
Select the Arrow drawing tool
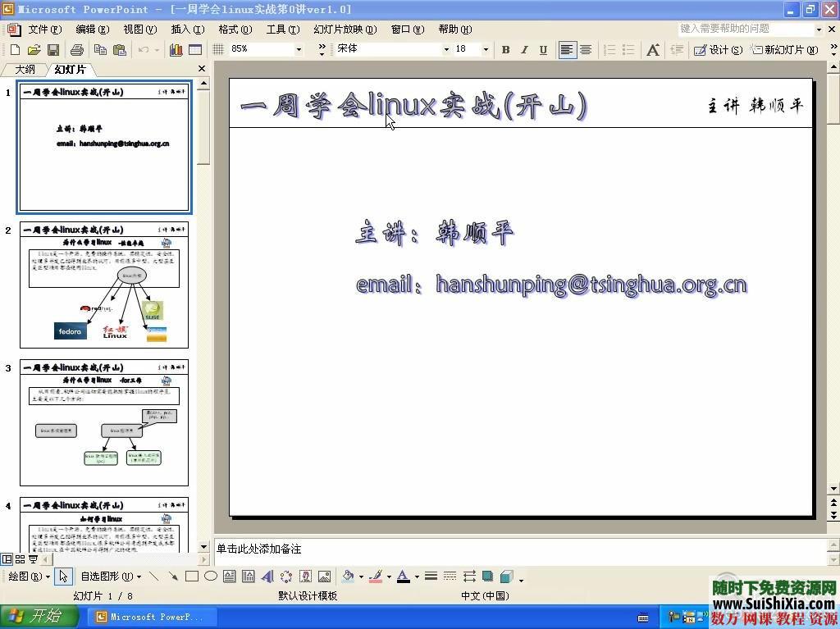click(172, 577)
